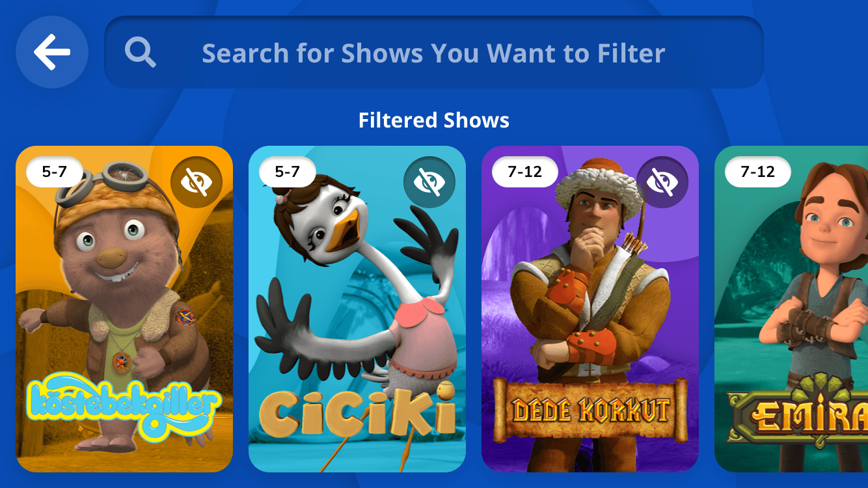Image resolution: width=868 pixels, height=488 pixels.
Task: Click the Filtered Shows heading
Action: pyautogui.click(x=434, y=120)
